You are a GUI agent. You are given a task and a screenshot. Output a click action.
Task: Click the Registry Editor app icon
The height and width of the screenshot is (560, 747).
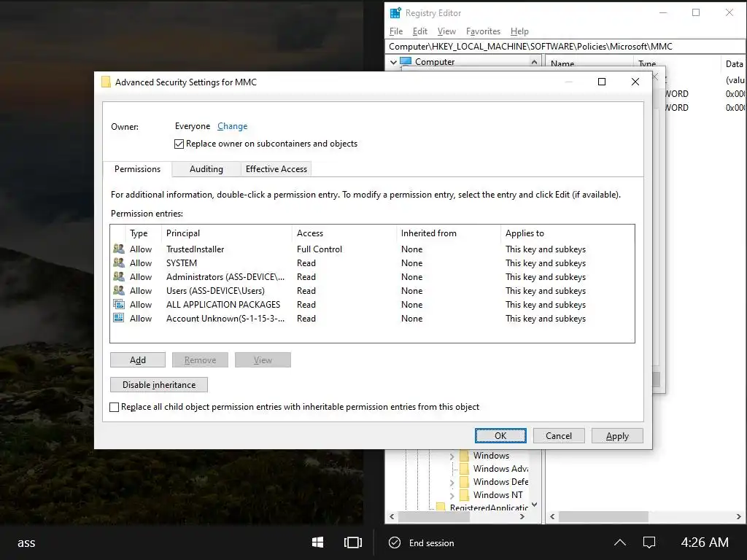pyautogui.click(x=395, y=13)
